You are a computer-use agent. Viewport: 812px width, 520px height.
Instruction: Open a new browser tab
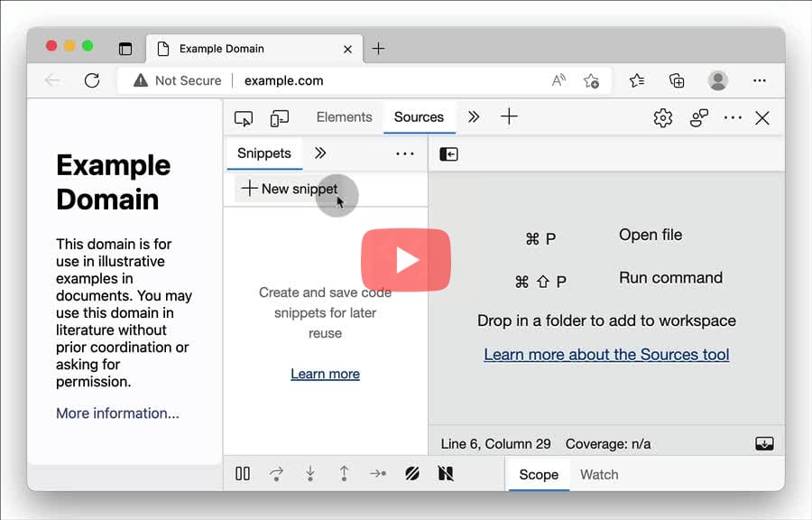pyautogui.click(x=379, y=49)
